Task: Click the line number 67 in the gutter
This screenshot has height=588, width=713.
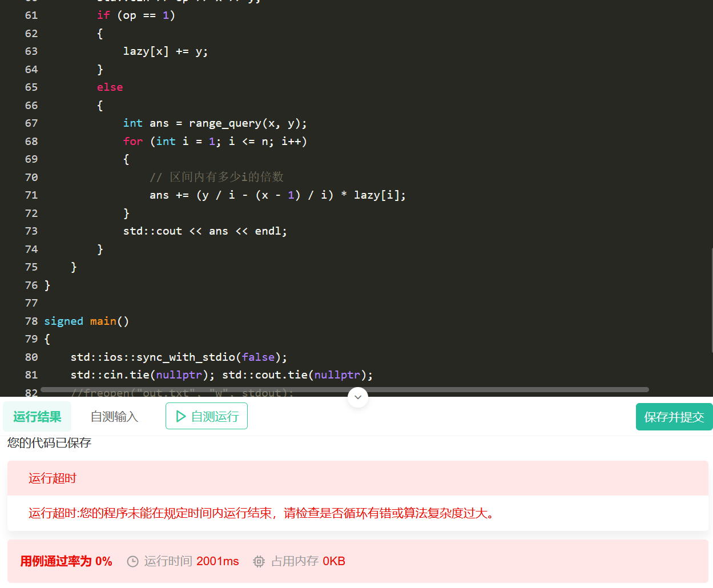Action: tap(31, 123)
